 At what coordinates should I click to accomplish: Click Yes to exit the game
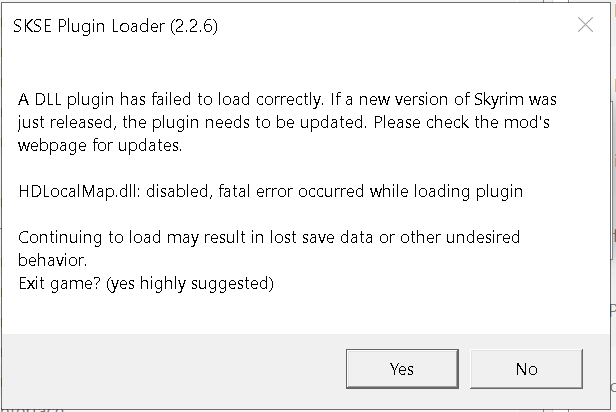[401, 369]
